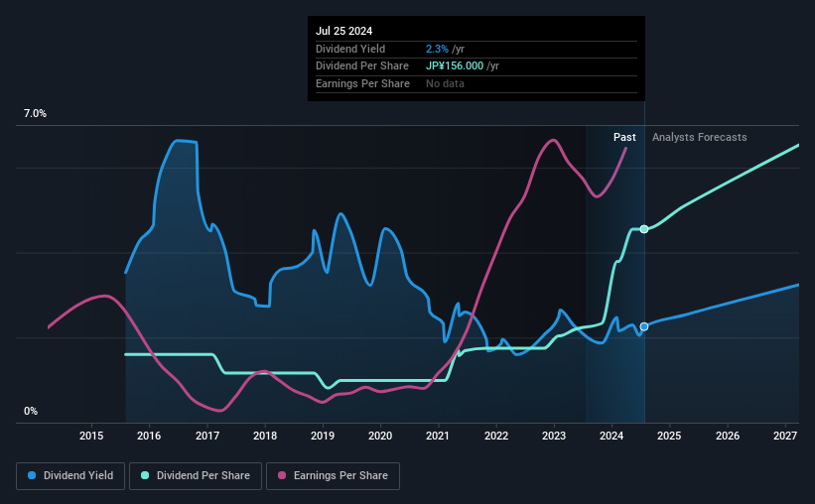The width and height of the screenshot is (815, 504).
Task: Toggle the Dividend Per Share legend button
Action: tap(196, 476)
